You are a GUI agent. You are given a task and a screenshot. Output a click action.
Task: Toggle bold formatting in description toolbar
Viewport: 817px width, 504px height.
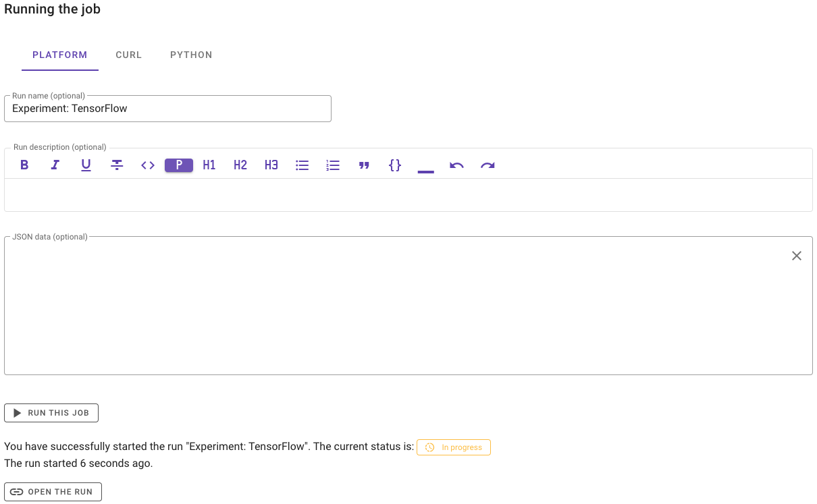[x=24, y=165]
